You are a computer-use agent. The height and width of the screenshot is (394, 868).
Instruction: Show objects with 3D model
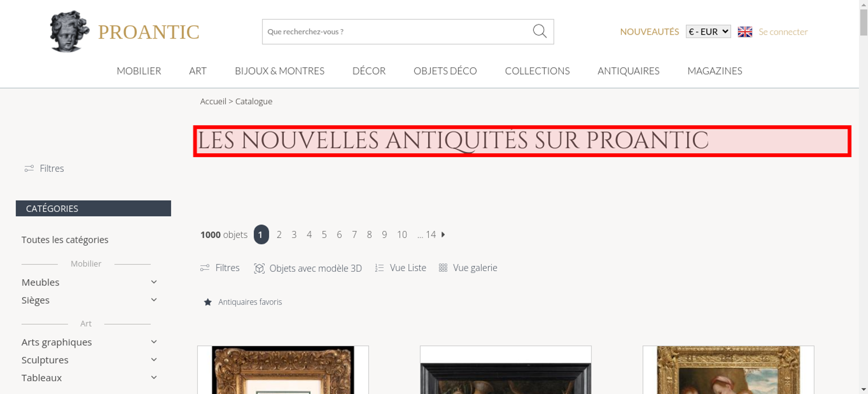click(x=308, y=268)
